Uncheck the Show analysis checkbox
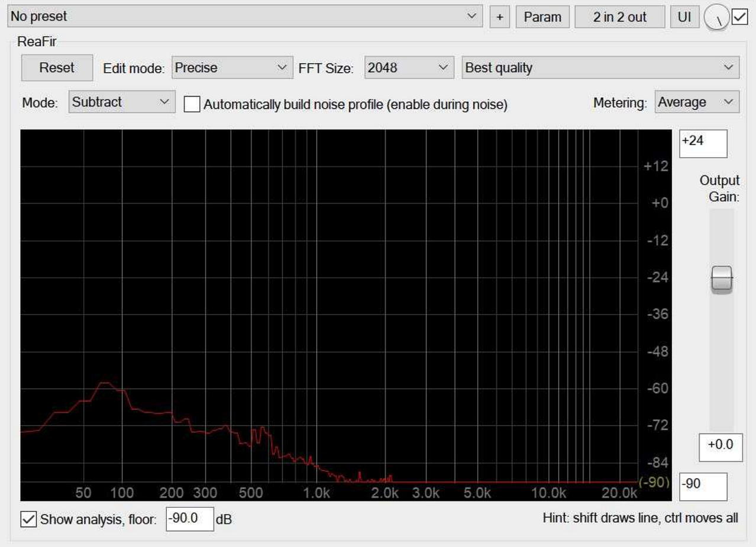This screenshot has width=756, height=547. [x=28, y=520]
